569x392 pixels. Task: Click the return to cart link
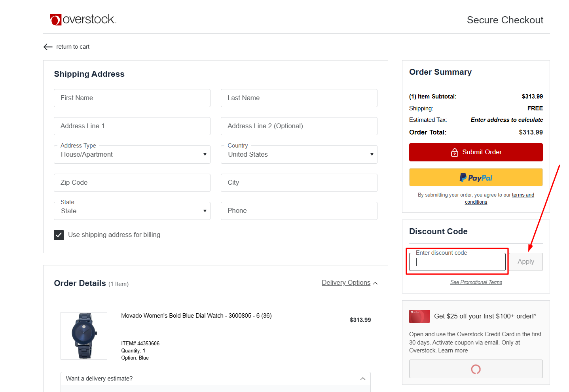tap(73, 47)
